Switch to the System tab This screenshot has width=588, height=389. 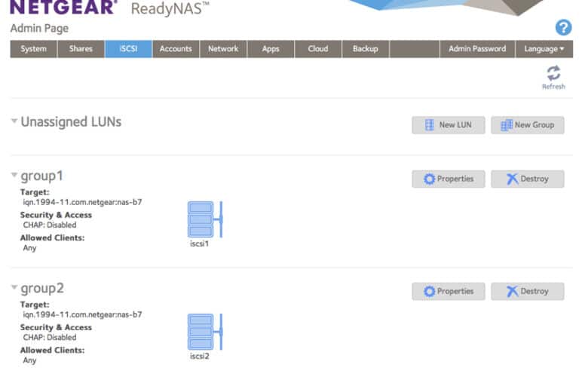click(33, 49)
